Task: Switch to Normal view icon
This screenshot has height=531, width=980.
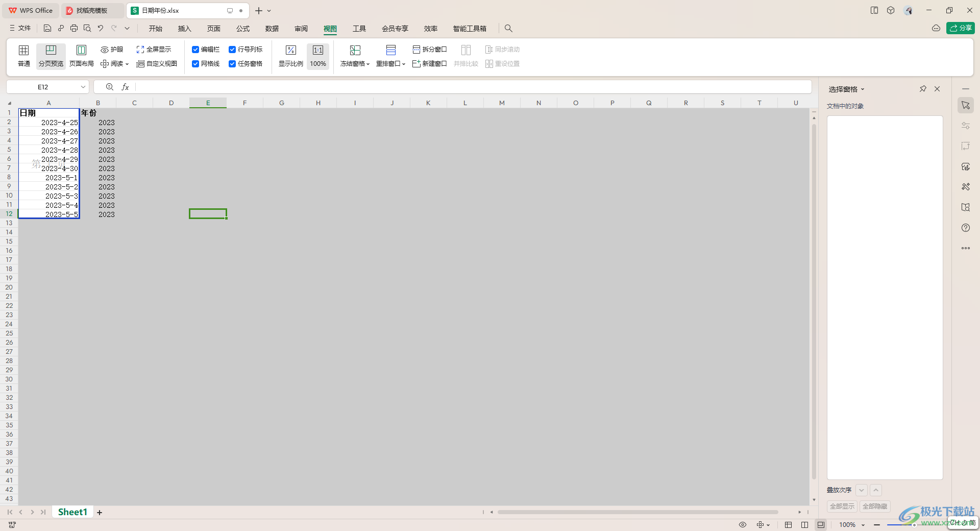Action: pyautogui.click(x=23, y=51)
